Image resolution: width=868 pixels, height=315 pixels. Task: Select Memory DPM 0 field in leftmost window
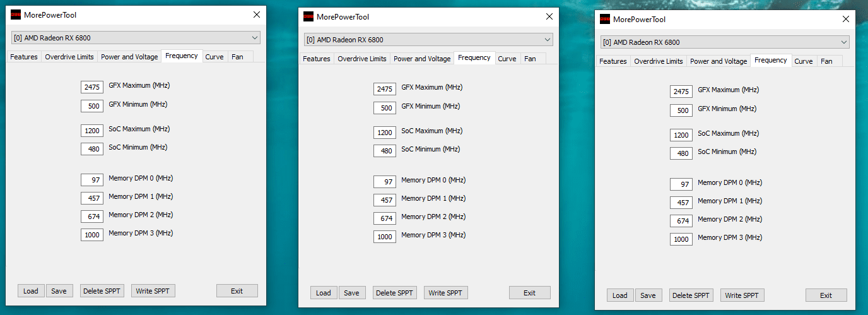(x=92, y=179)
